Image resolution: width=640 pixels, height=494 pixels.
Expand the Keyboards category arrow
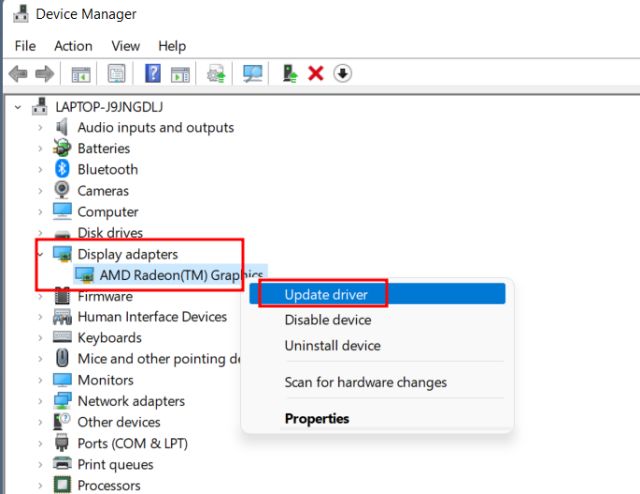40,338
